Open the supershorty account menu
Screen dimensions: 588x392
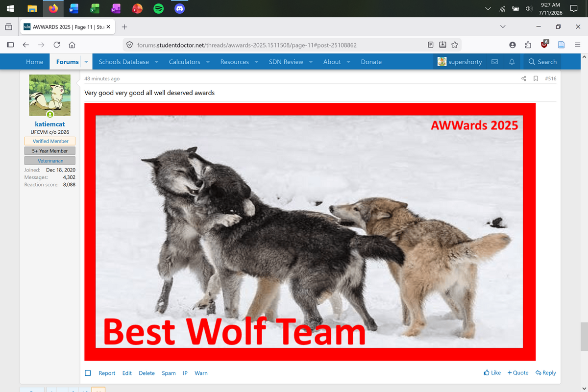[x=460, y=62]
